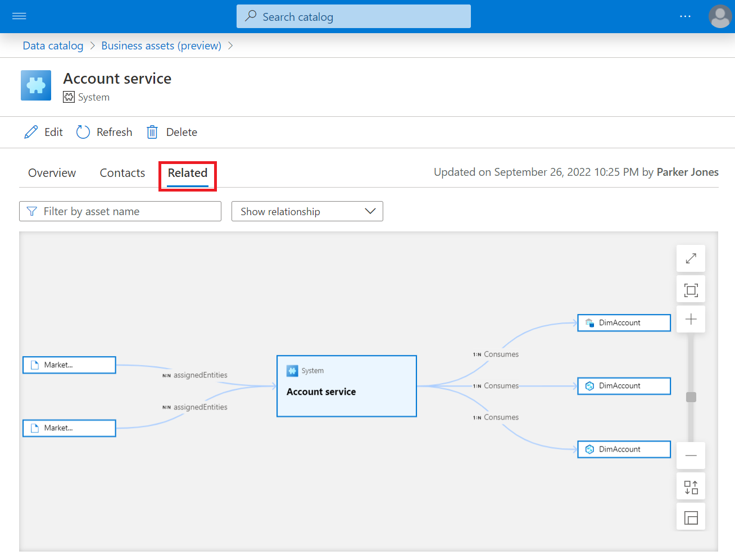Focus the Filter by asset name field
The height and width of the screenshot is (560, 735).
(120, 211)
